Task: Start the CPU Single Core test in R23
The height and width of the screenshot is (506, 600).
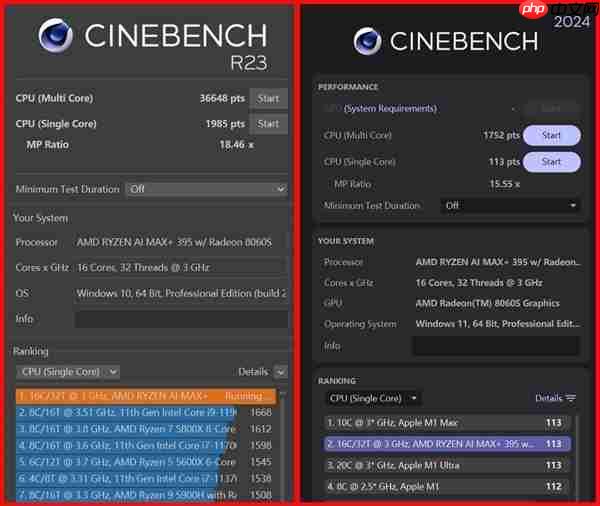Action: tap(268, 124)
